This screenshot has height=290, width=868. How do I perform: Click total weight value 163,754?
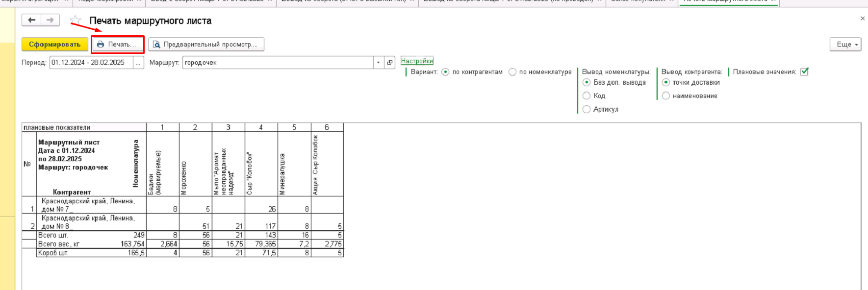pos(132,244)
